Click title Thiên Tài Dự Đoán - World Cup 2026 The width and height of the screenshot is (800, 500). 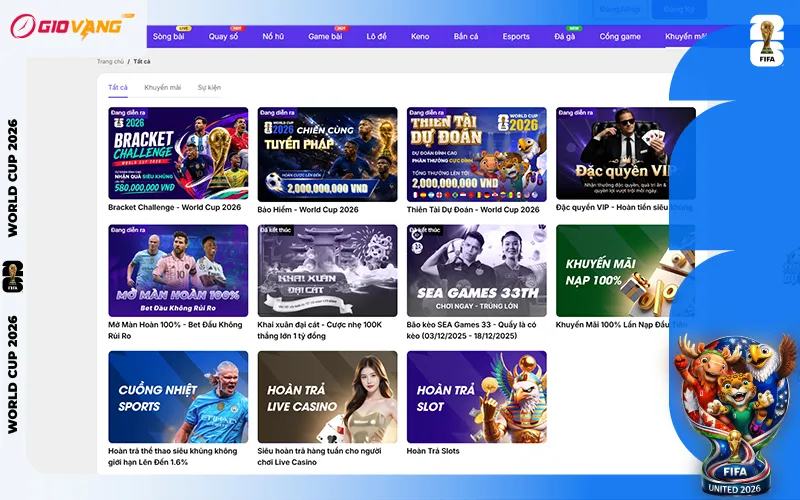pos(473,210)
